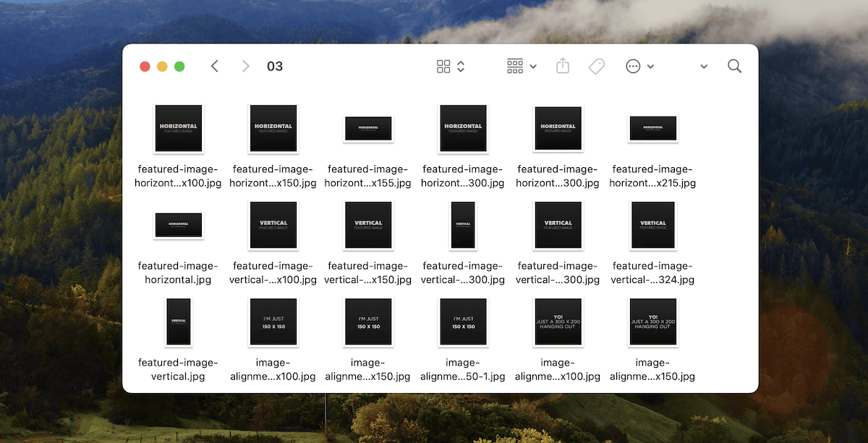Select the 150 x 150 thumbnail labeled alignme...x100.jpg
Viewport: 868px width, 443px height.
[273, 321]
